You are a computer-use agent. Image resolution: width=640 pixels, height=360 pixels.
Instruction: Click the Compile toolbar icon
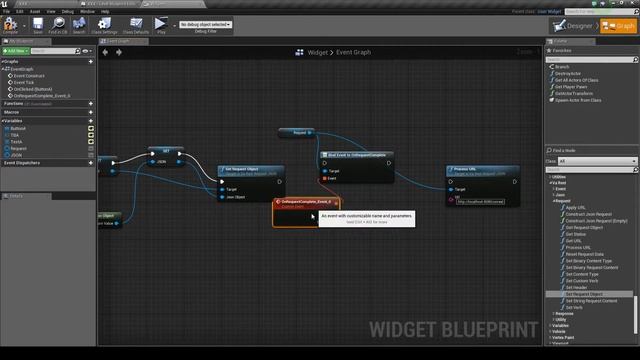10,25
